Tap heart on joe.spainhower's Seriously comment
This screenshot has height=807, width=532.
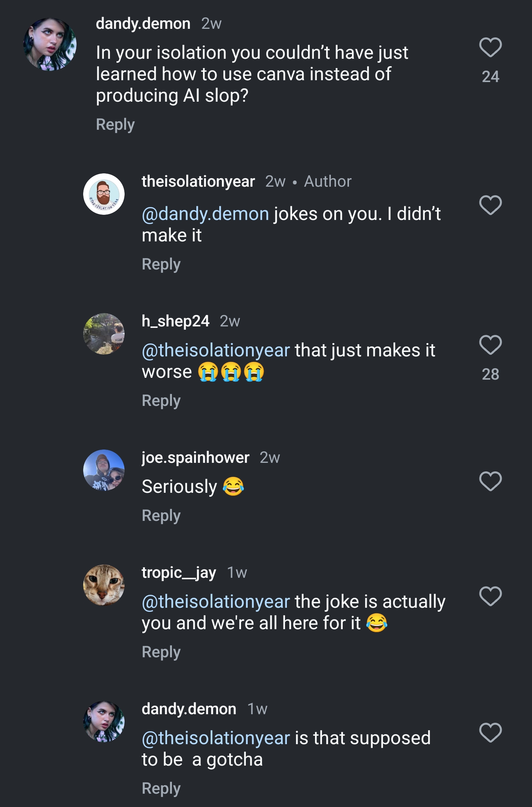[490, 481]
